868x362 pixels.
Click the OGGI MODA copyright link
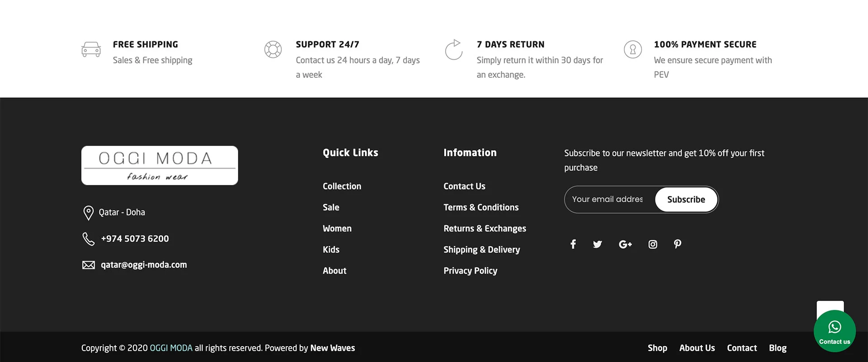171,348
